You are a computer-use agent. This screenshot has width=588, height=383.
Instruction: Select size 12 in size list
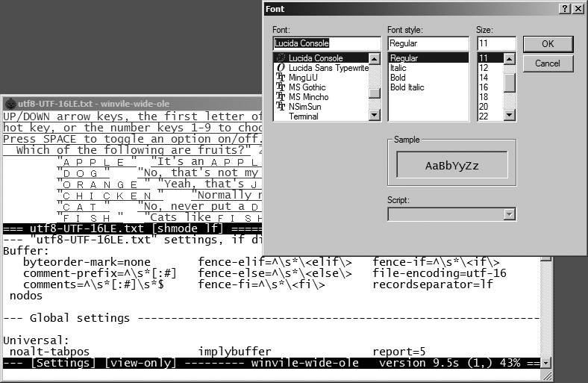(x=490, y=68)
